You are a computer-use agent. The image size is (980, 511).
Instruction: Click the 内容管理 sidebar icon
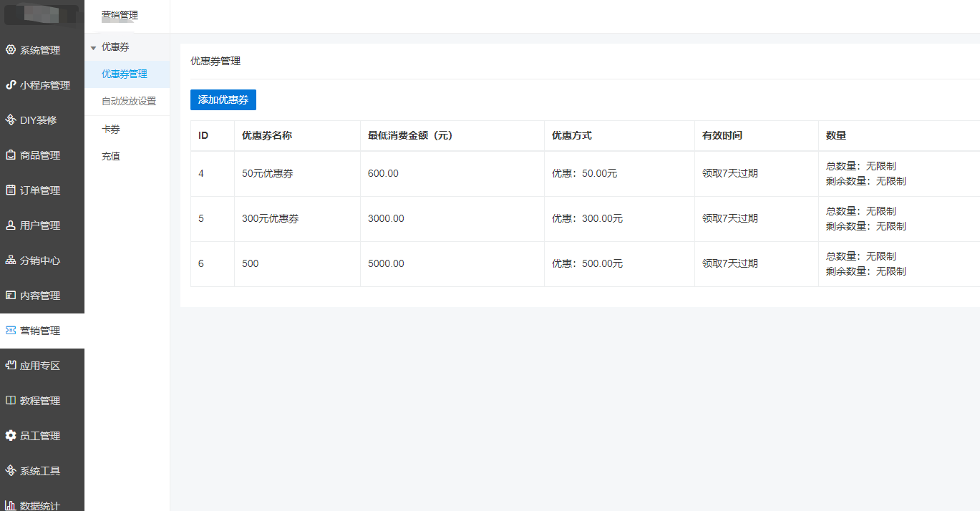point(11,296)
